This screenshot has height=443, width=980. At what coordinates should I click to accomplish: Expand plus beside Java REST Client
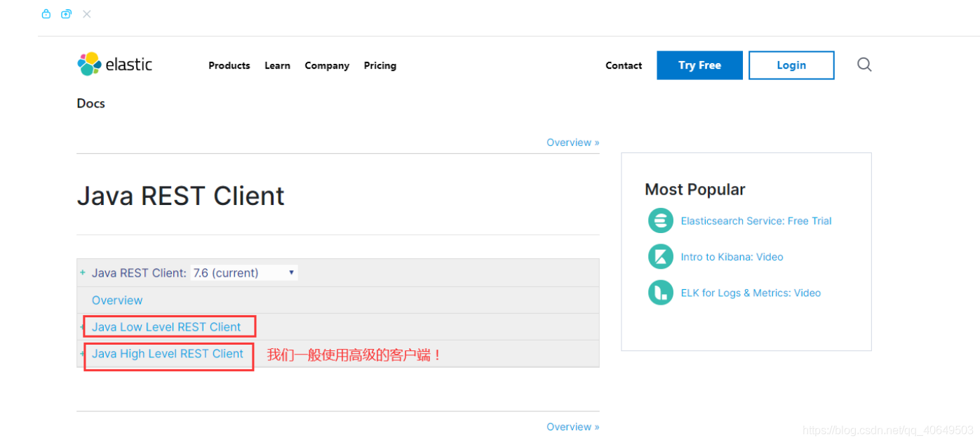click(x=83, y=272)
